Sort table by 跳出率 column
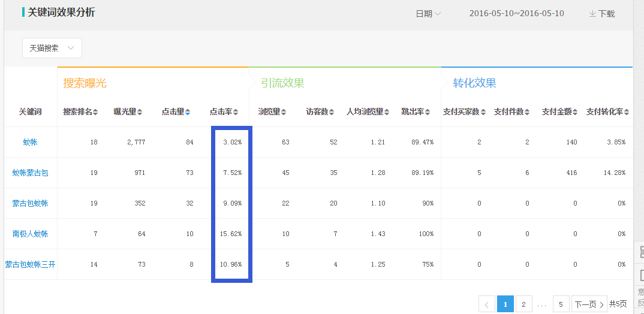The width and height of the screenshot is (644, 314). tap(416, 111)
